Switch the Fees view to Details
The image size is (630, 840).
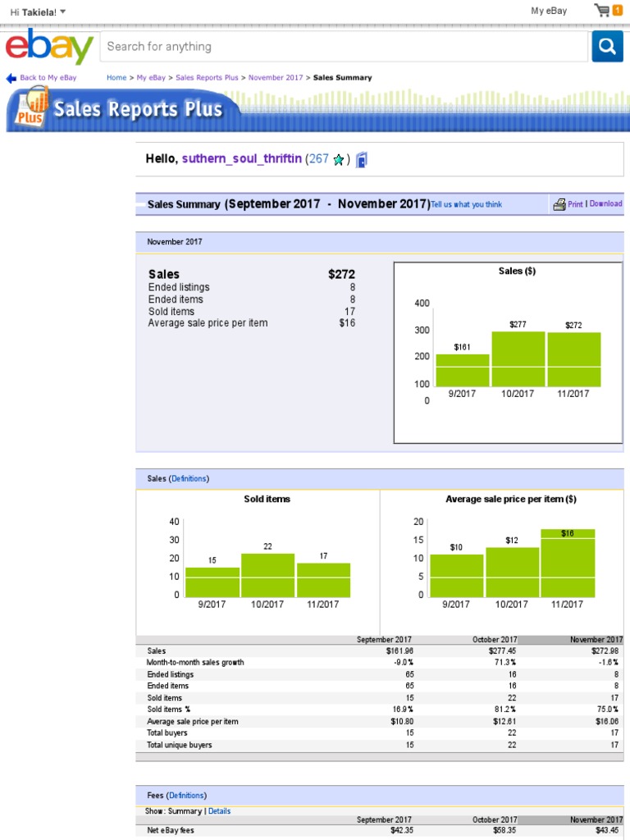pyautogui.click(x=219, y=811)
